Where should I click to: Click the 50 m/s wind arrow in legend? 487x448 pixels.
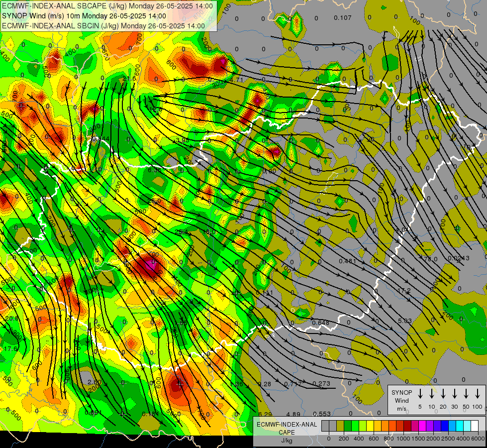pyautogui.click(x=466, y=393)
